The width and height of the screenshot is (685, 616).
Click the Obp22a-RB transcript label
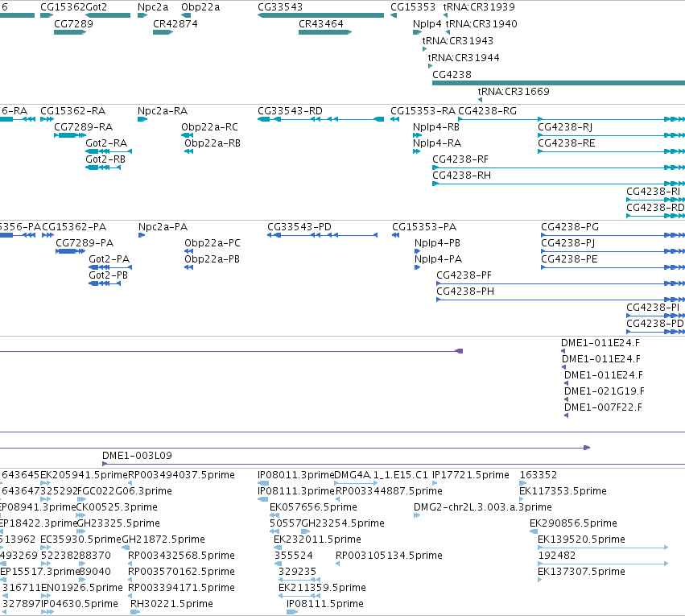[x=213, y=143]
